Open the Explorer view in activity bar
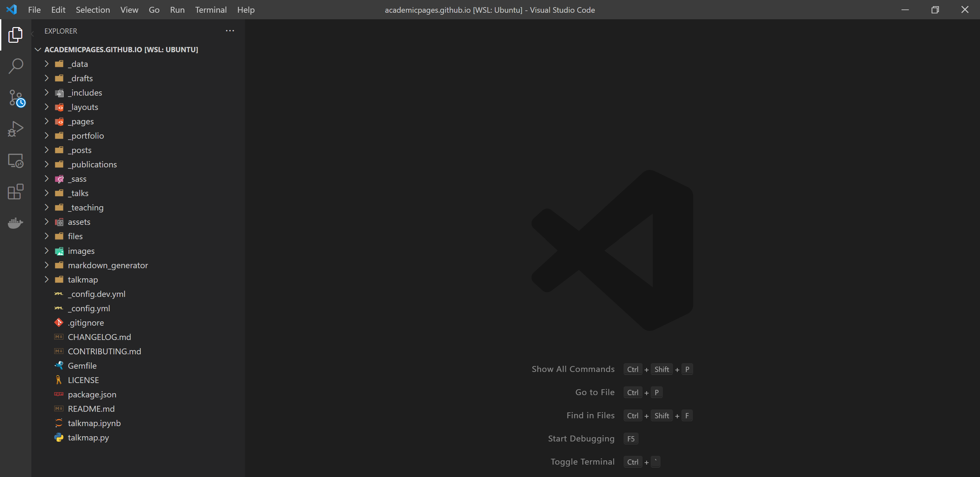This screenshot has height=477, width=980. [15, 35]
